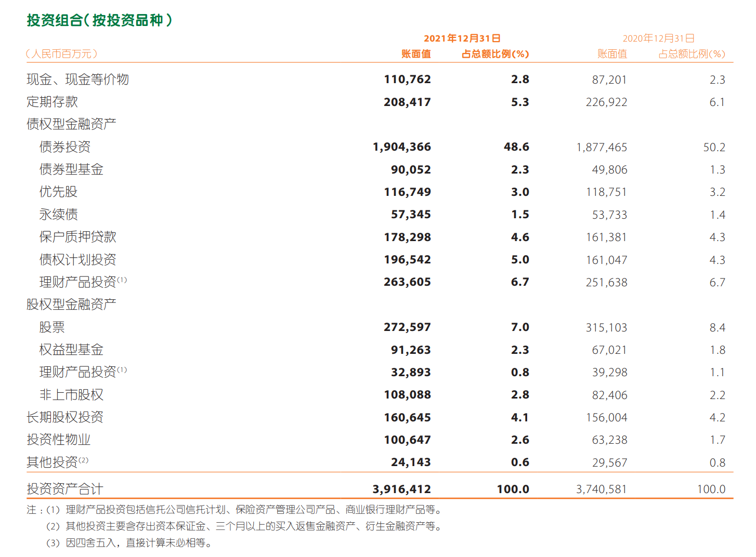Click the 定期存款 row label
Viewport: 756px width, 557px height.
click(52, 102)
